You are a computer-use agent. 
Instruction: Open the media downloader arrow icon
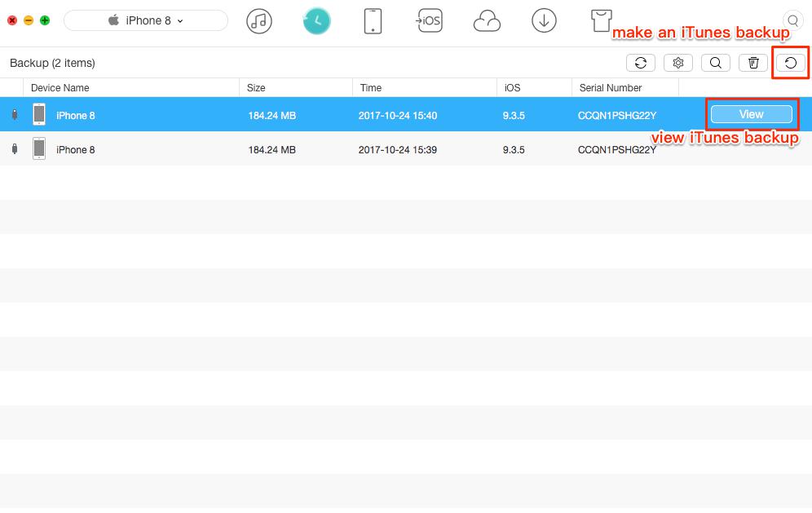click(x=544, y=20)
